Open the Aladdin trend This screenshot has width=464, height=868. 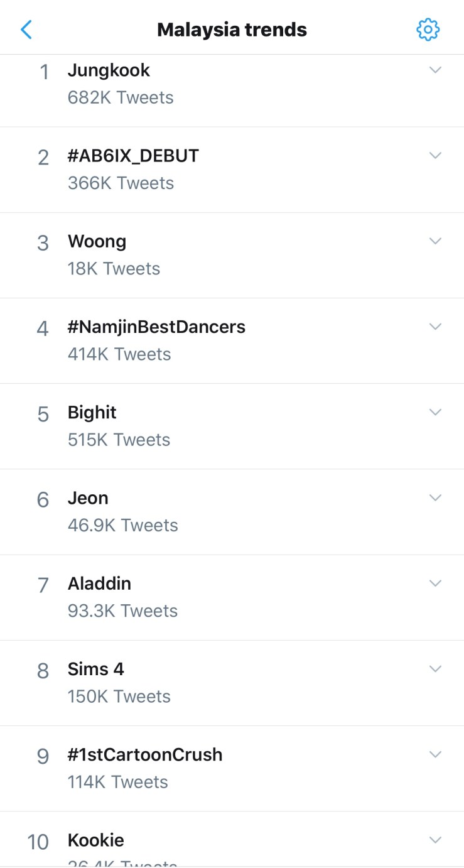99,584
